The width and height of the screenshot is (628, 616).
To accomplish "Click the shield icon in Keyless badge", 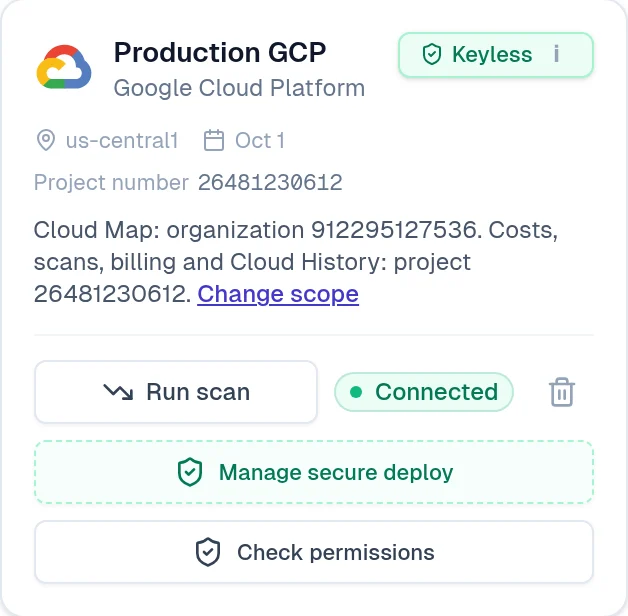I will [x=432, y=54].
